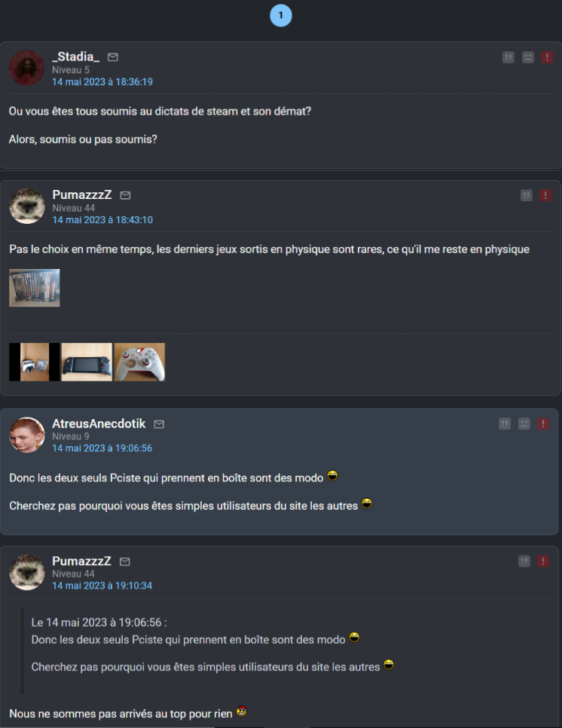Screen dimensions: 562x728
Task: Quote AtreusAnecdotik's post
Action: tap(505, 424)
